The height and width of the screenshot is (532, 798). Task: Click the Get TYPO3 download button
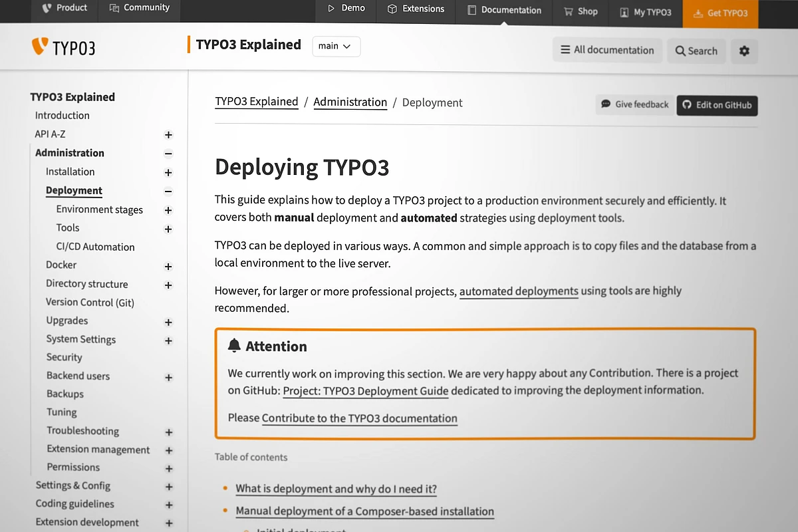720,13
